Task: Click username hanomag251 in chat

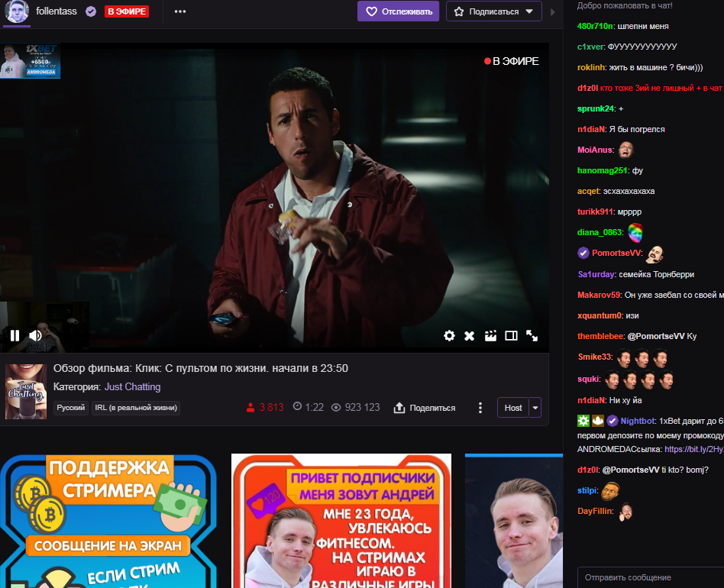Action: [603, 170]
